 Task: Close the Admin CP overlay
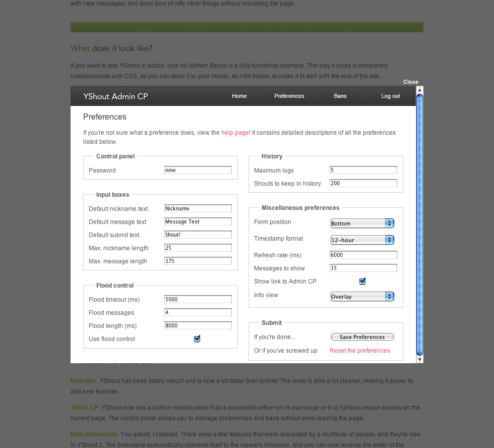[x=410, y=82]
